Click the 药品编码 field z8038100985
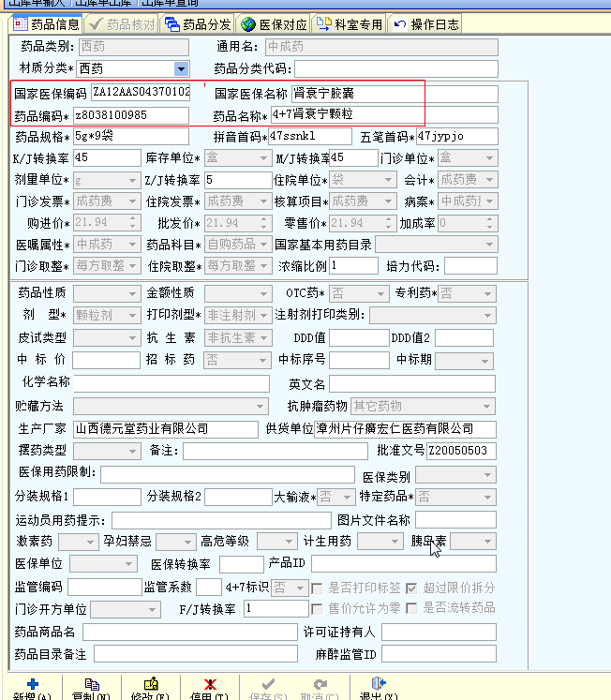The image size is (611, 700). click(131, 115)
